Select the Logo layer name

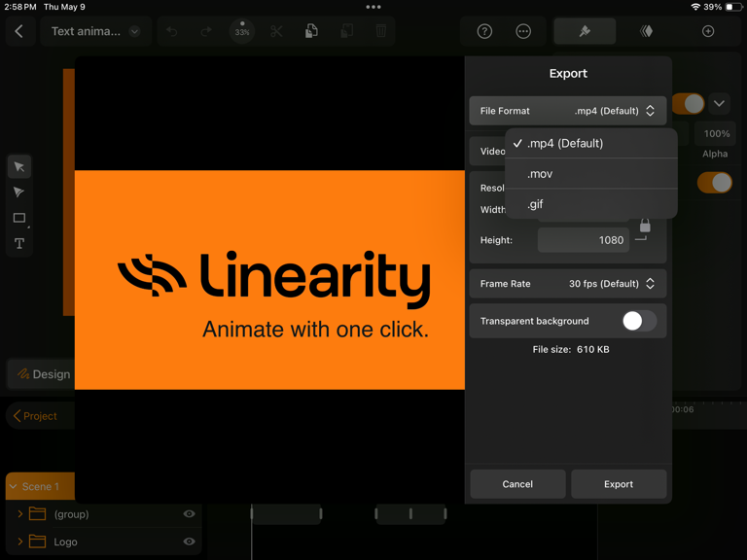coord(65,542)
